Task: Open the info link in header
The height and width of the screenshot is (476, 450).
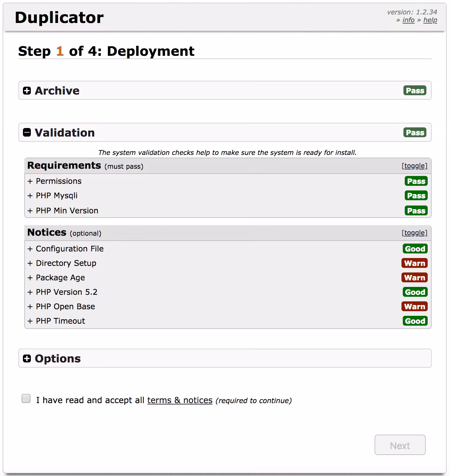Action: [x=408, y=20]
